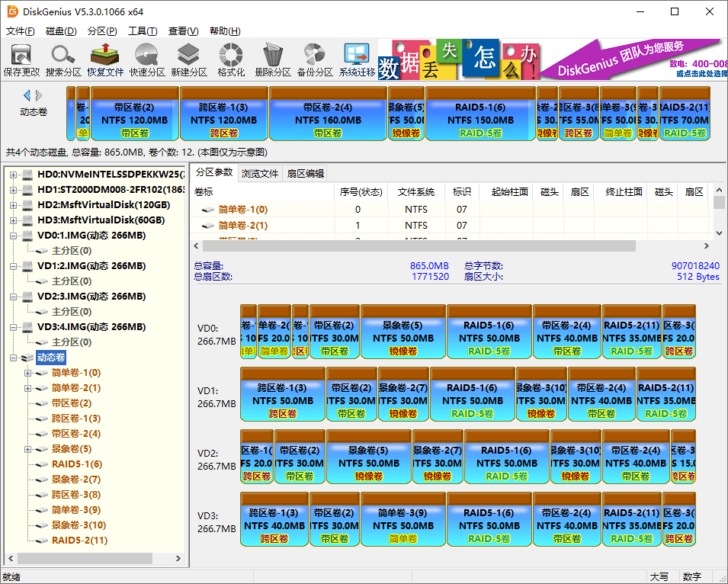728x584 pixels.
Task: Expand 简单卷-1(0) in the tree
Action: pyautogui.click(x=28, y=373)
